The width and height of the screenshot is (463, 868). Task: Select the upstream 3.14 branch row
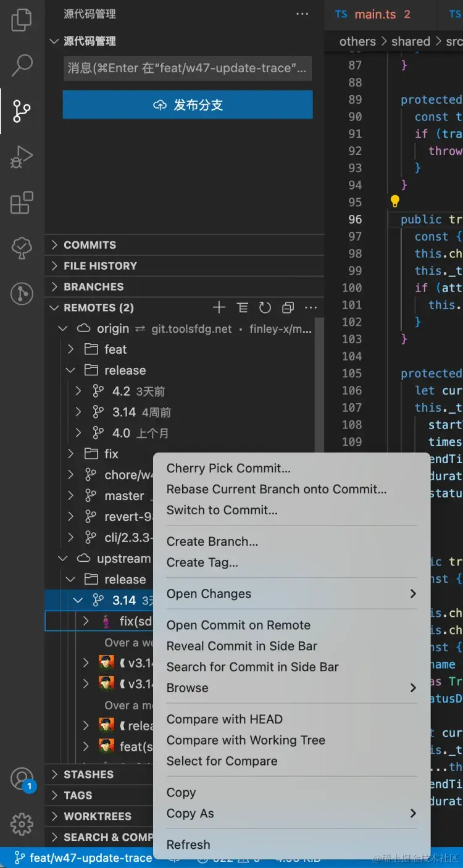coord(99,600)
